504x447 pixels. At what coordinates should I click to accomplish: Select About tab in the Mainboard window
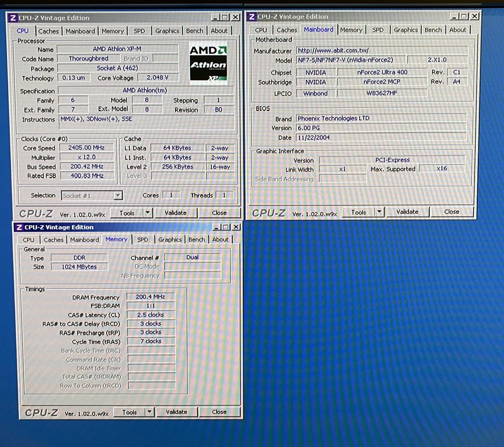click(458, 30)
